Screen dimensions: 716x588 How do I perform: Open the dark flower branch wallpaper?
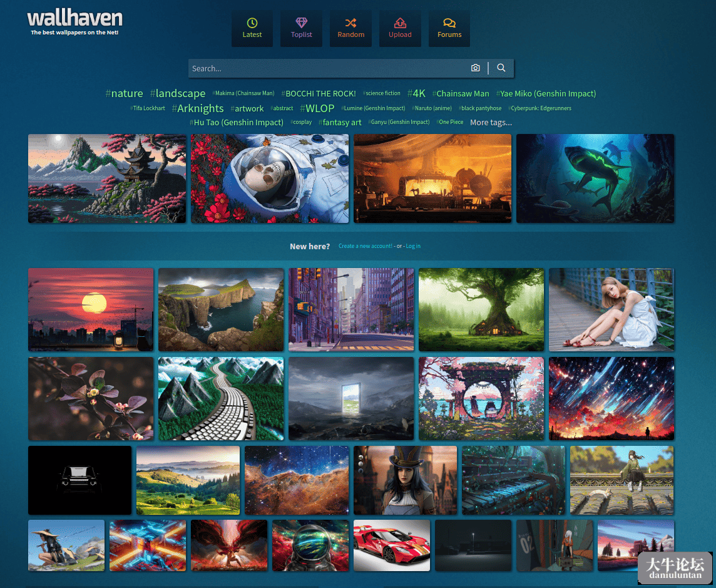coord(91,399)
